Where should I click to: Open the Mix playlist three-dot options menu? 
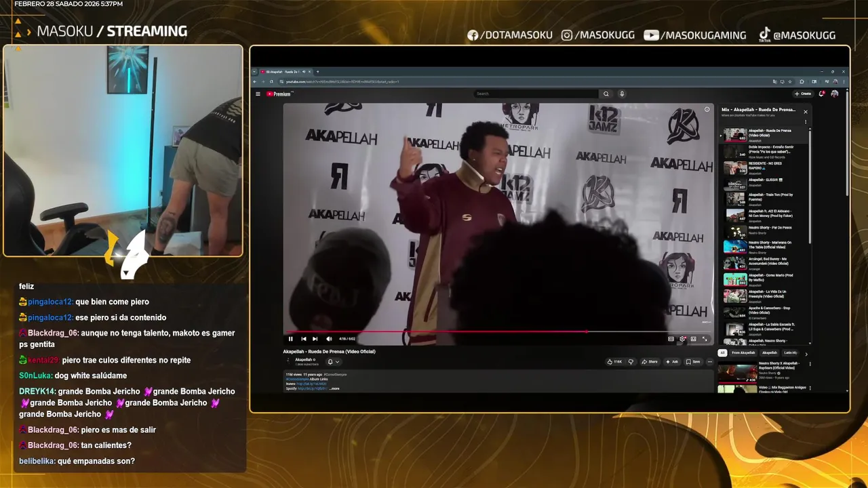(806, 123)
